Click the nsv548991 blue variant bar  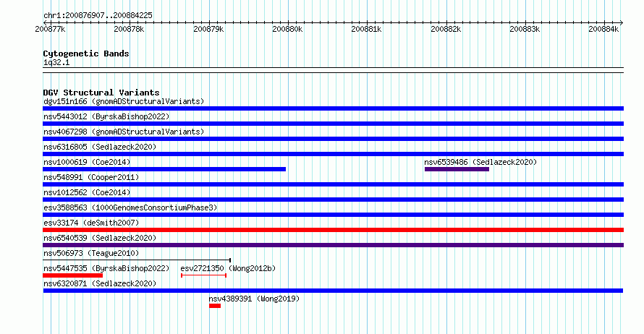click(333, 184)
